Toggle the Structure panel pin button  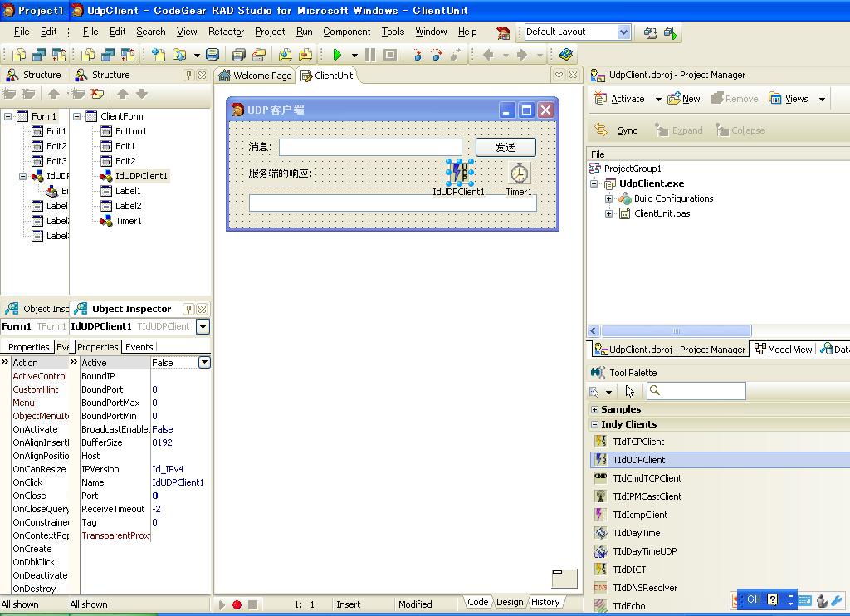pyautogui.click(x=188, y=75)
